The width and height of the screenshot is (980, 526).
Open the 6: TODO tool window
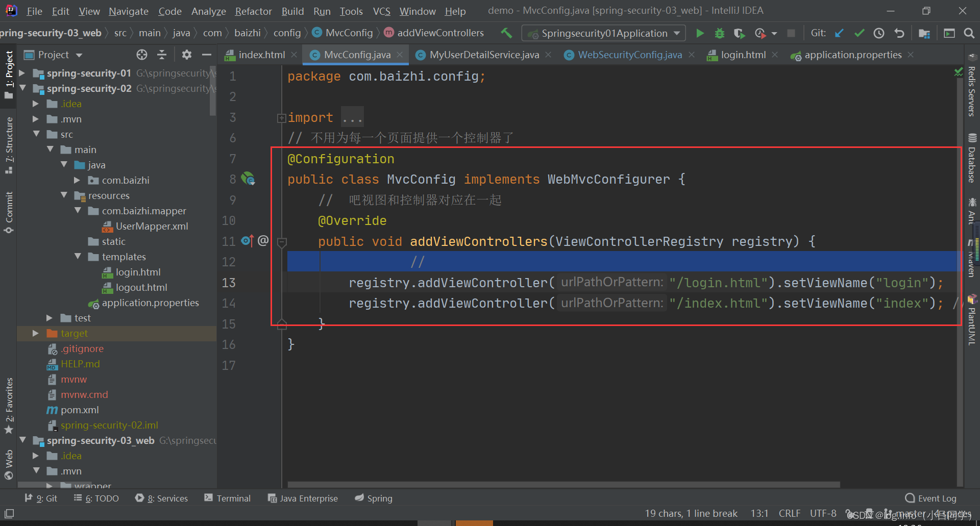[x=96, y=498]
